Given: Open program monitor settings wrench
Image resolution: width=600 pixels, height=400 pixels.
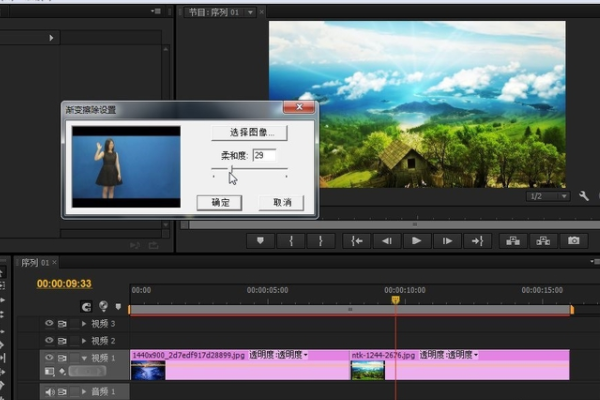Looking at the screenshot, I should [584, 196].
